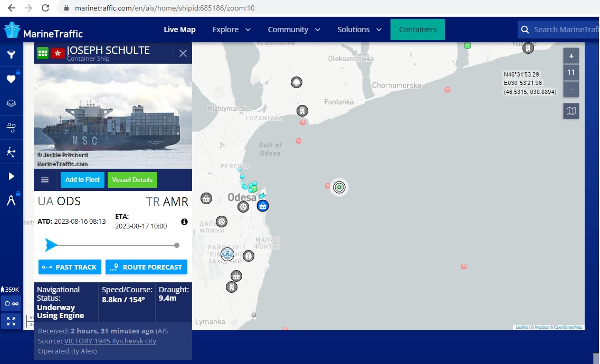The height and width of the screenshot is (364, 600).
Task: Go back in the browser
Action: tap(12, 7)
